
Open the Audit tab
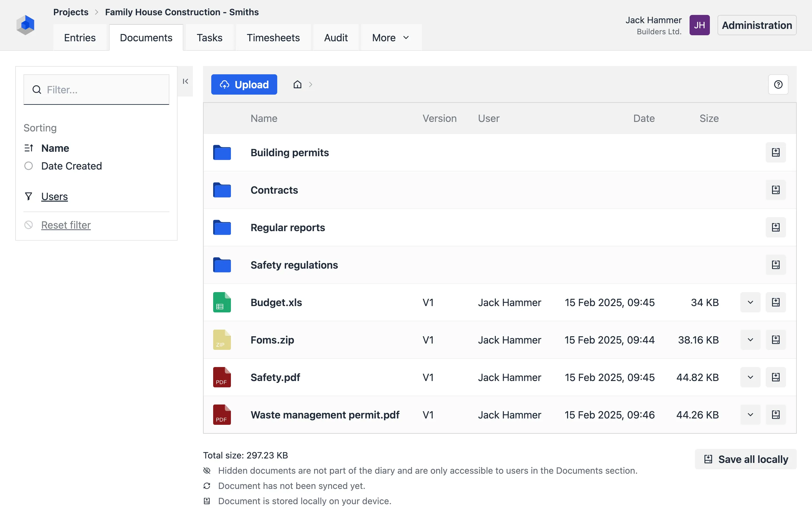pos(336,38)
